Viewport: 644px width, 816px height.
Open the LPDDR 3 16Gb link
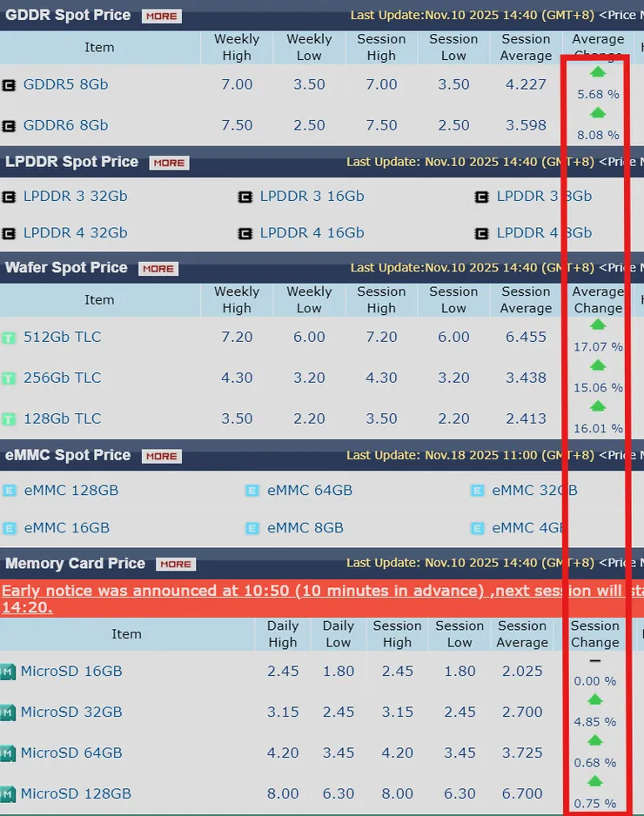(x=312, y=197)
